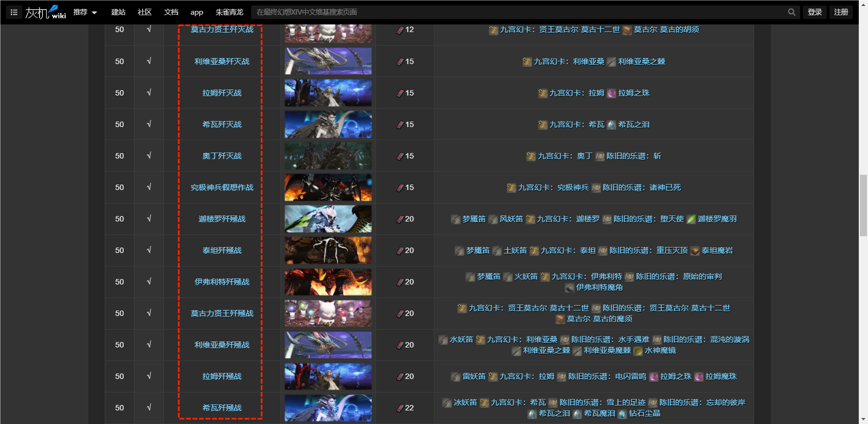The width and height of the screenshot is (868, 424).
Task: Open the 究极神兵假想作战 duty link
Action: [222, 188]
